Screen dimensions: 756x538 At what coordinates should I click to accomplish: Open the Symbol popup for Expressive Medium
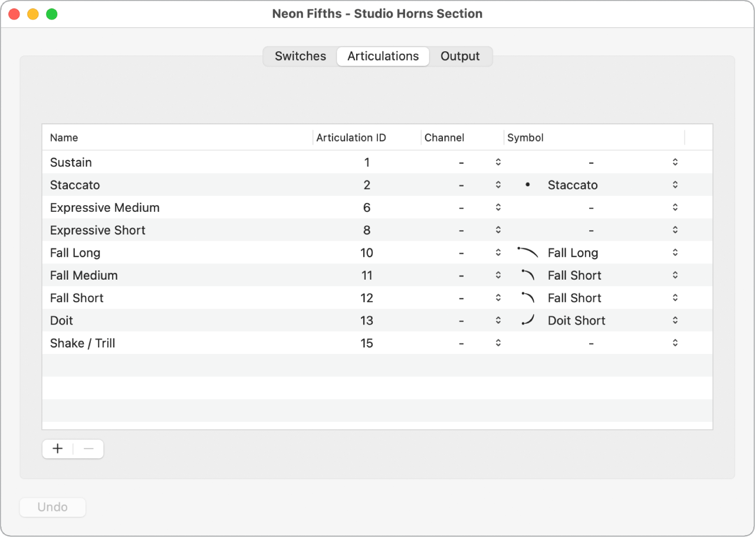[x=675, y=208]
